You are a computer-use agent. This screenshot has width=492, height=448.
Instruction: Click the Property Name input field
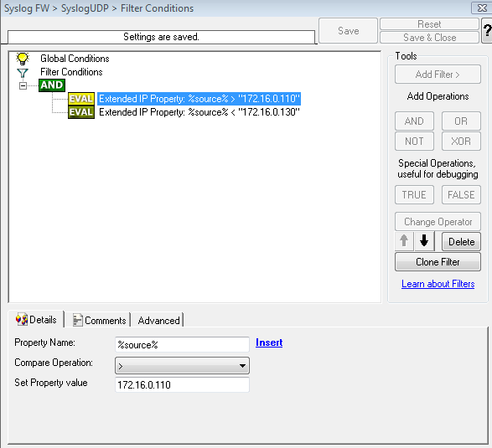[x=183, y=345]
